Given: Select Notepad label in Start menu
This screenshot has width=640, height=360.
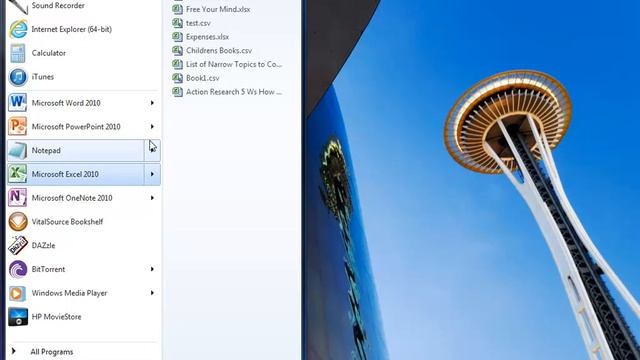Looking at the screenshot, I should pyautogui.click(x=46, y=151).
